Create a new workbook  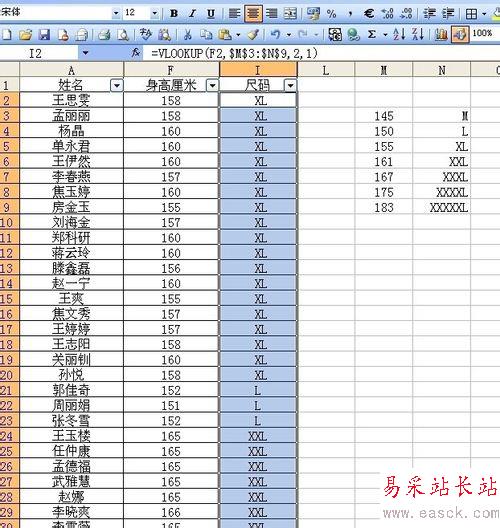click(x=7, y=34)
